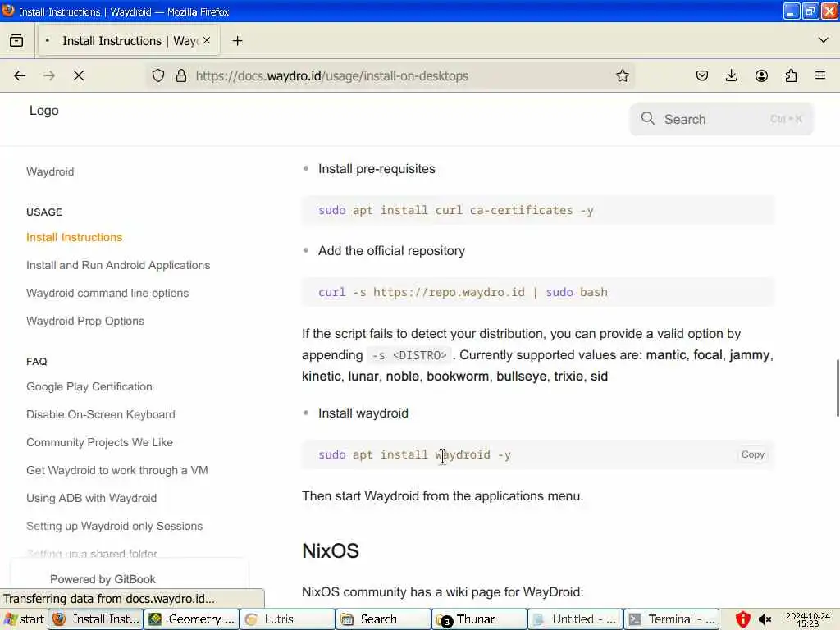Switch to Search taskbar window
Image resolution: width=840 pixels, height=630 pixels.
(x=383, y=619)
